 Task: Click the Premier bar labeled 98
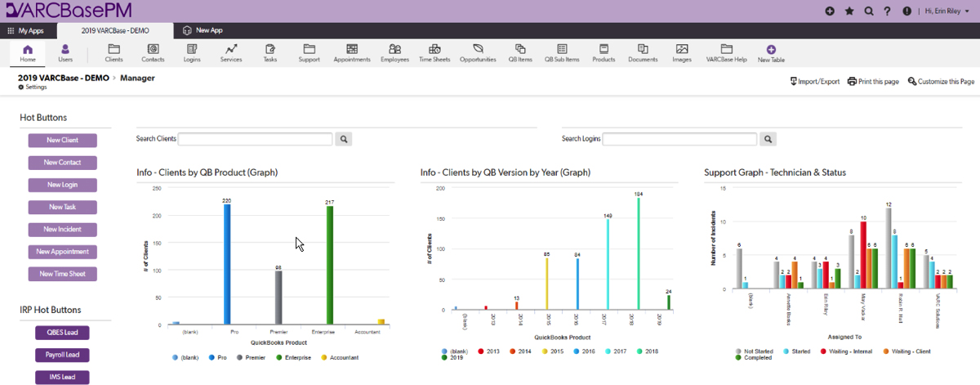tap(278, 298)
